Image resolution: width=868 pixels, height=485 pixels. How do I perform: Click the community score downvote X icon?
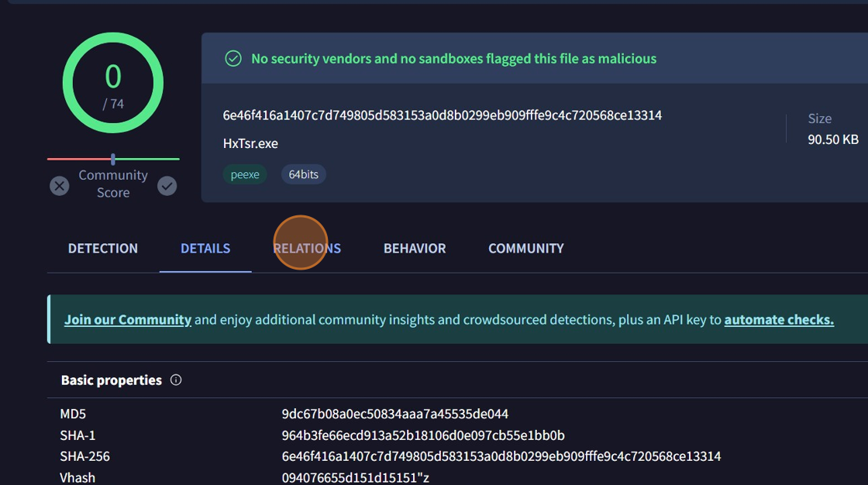[60, 186]
